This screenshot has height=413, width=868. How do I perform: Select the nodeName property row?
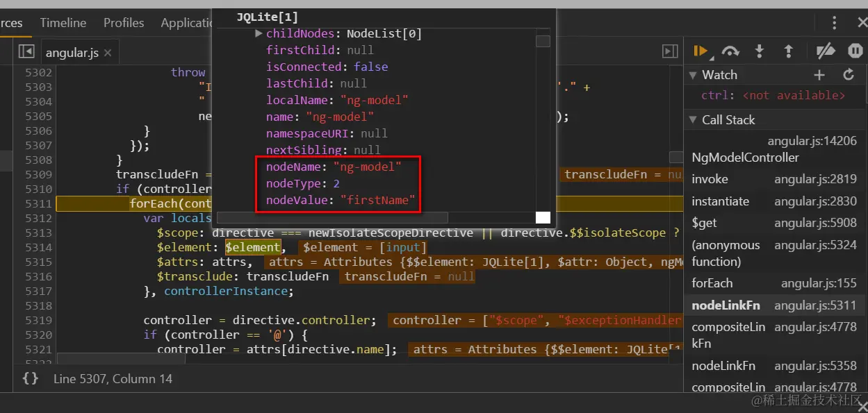pos(334,167)
